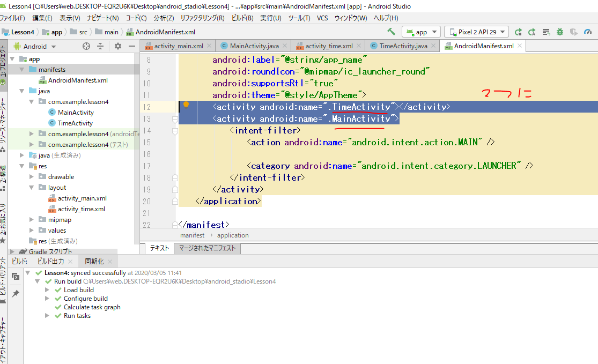Click the Run app icon

click(x=518, y=32)
